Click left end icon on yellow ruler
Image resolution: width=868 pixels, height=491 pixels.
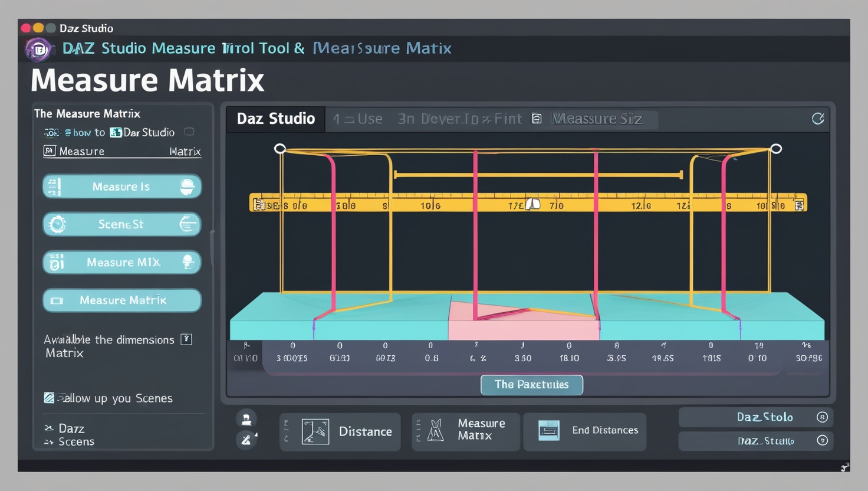pyautogui.click(x=258, y=205)
